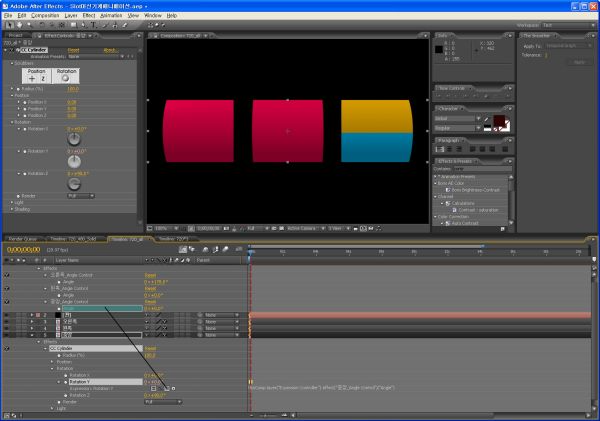This screenshot has width=600, height=421.
Task: Open the File menu
Action: click(x=8, y=16)
